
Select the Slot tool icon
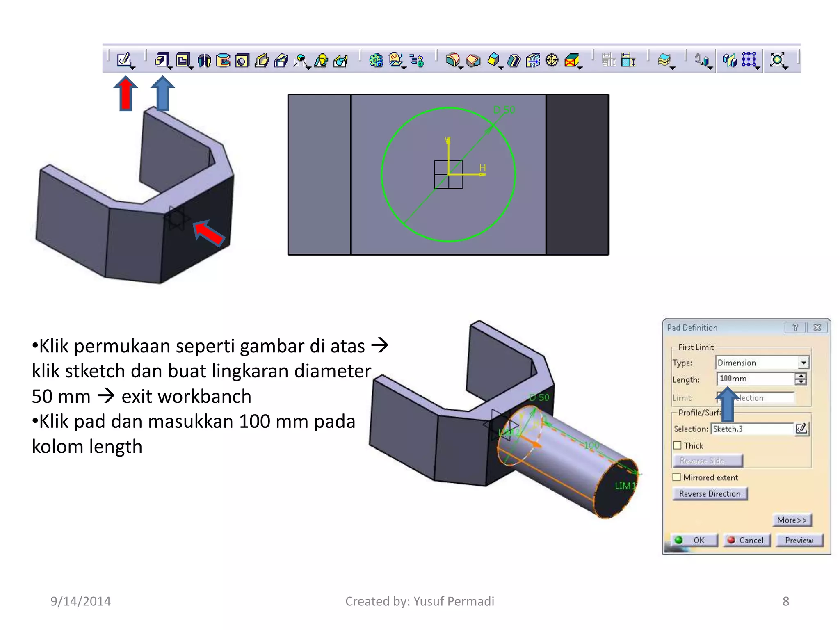281,61
